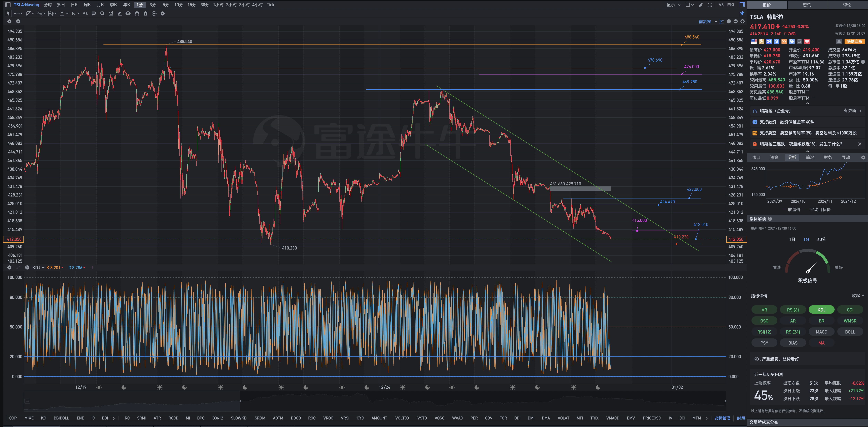
Task: Open drawing toolbar settings gear
Action: [x=163, y=13]
